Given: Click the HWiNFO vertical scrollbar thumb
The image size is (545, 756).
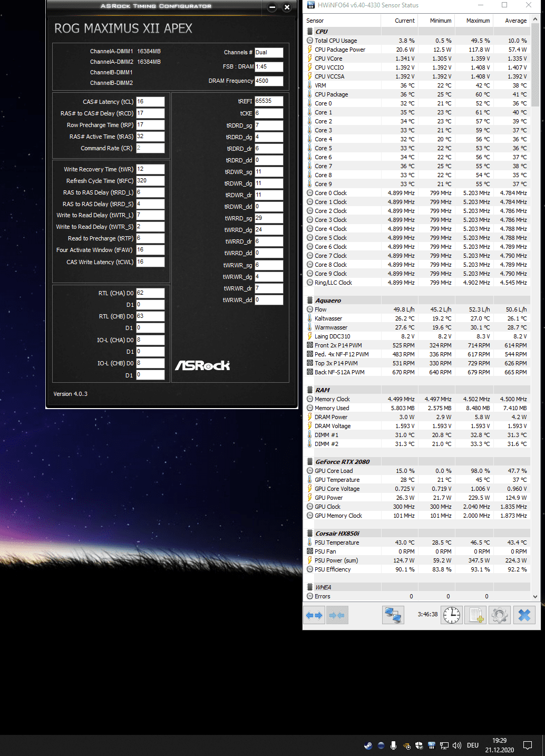Looking at the screenshot, I should [536, 65].
